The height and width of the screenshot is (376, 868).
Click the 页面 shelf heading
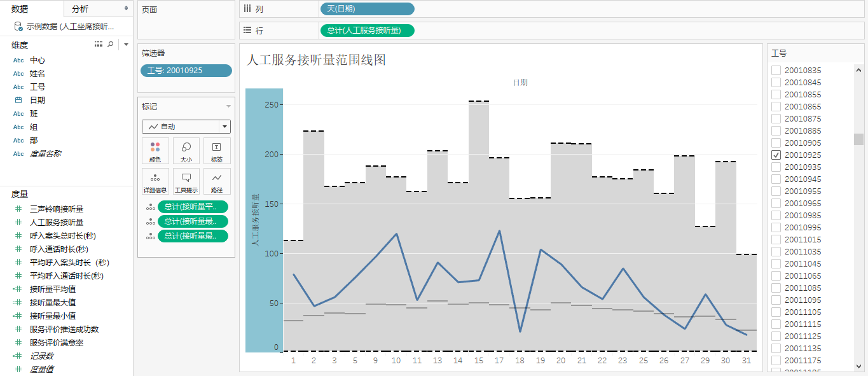point(149,10)
